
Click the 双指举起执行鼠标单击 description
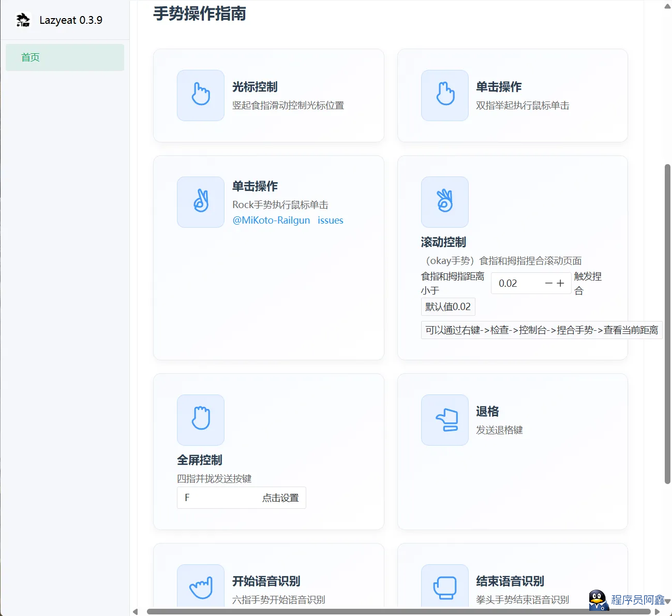point(522,105)
